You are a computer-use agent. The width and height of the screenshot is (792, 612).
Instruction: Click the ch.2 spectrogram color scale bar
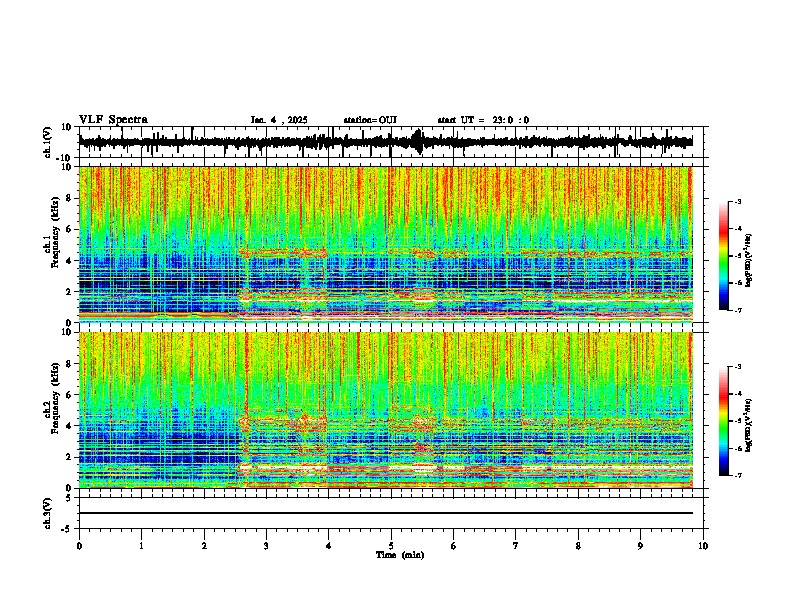(x=724, y=421)
